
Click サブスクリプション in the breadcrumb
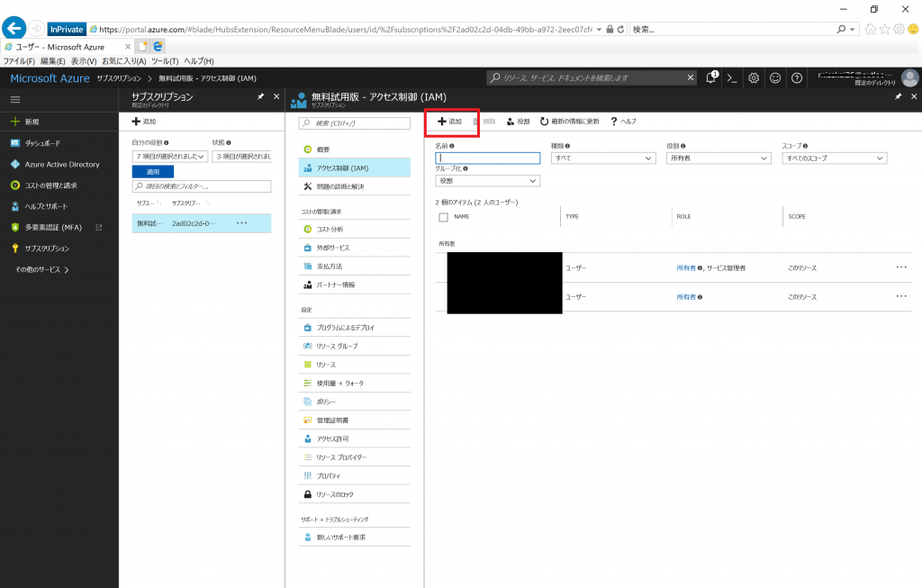coord(120,78)
